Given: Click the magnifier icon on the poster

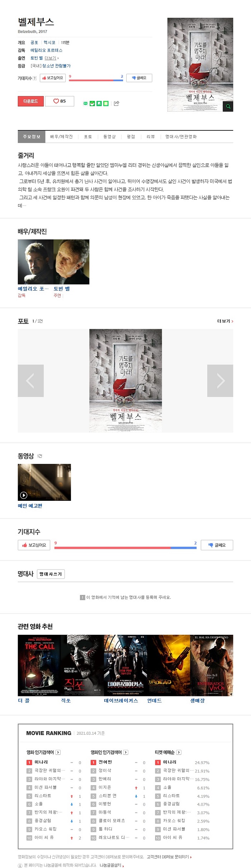Looking at the screenshot, I should 228,106.
